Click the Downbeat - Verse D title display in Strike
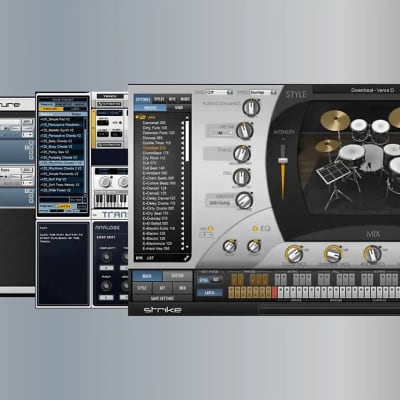The height and width of the screenshot is (400, 400). 372,90
